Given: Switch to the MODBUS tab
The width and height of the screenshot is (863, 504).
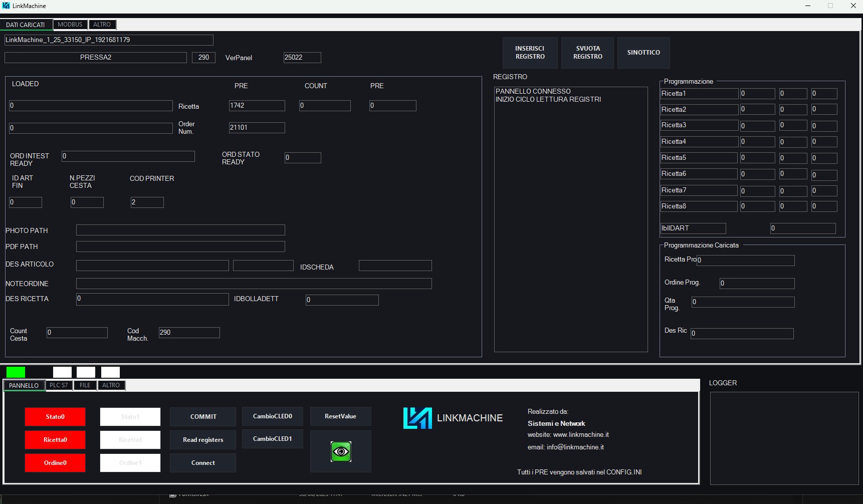Looking at the screenshot, I should click(70, 25).
